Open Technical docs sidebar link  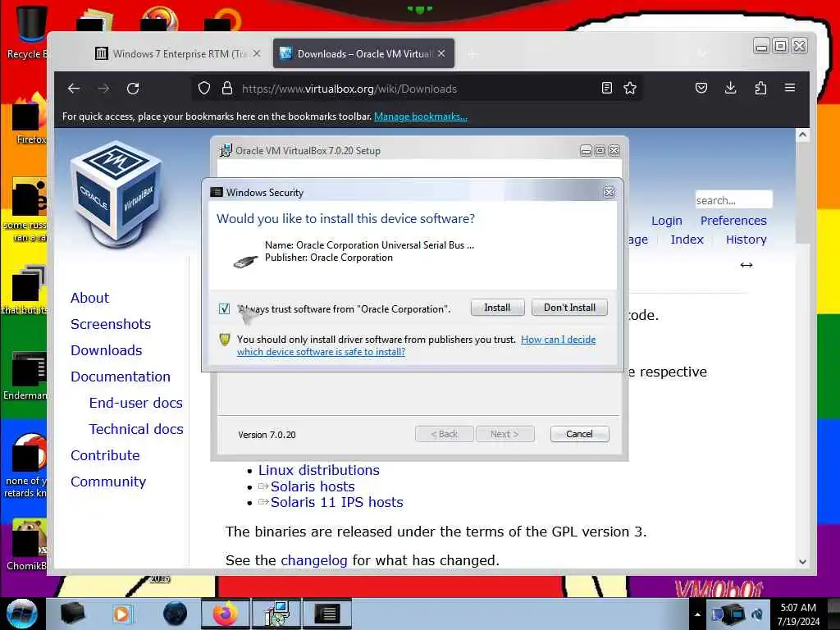pyautogui.click(x=136, y=429)
